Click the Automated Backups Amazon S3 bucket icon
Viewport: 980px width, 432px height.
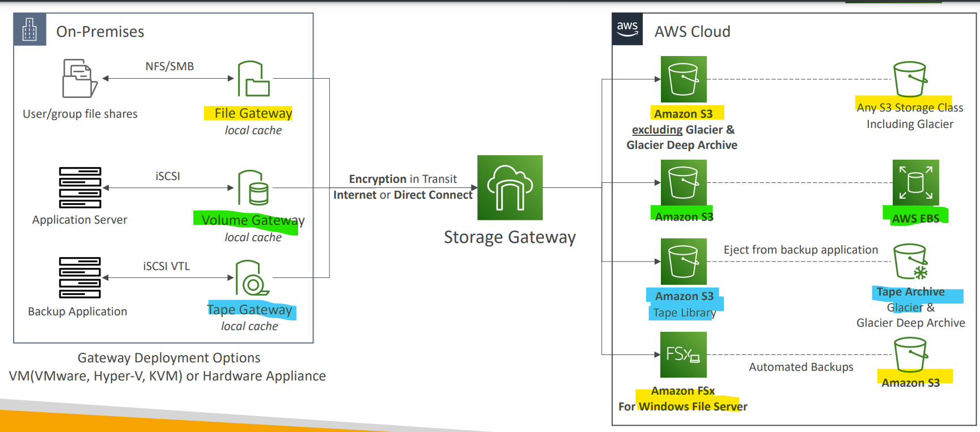click(911, 354)
